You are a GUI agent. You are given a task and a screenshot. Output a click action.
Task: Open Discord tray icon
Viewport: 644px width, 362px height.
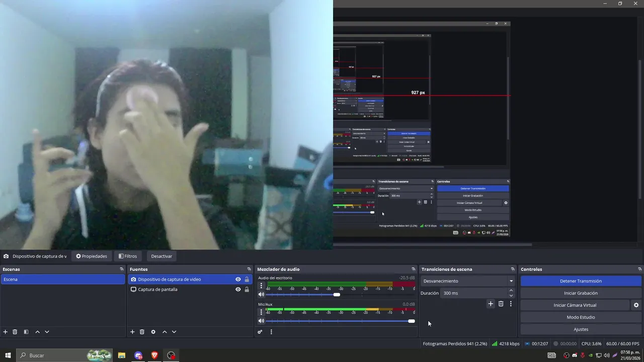click(575, 355)
